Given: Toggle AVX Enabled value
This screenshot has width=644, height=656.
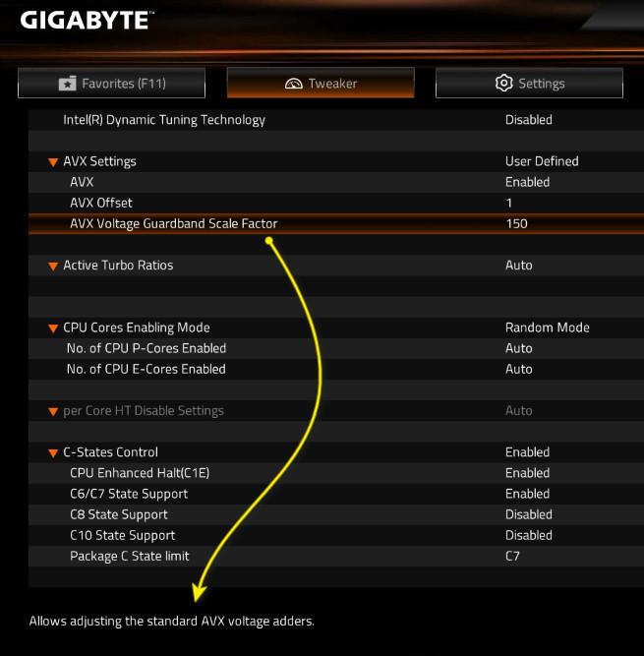Looking at the screenshot, I should point(527,182).
